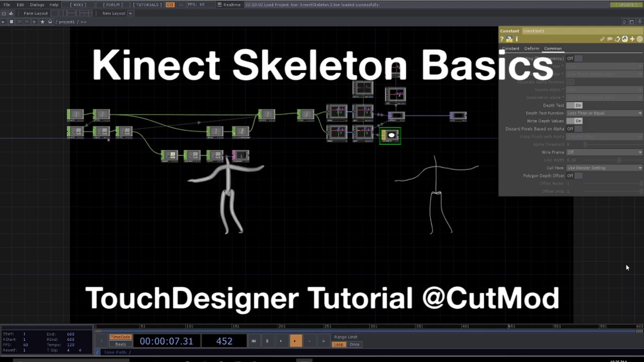Screen dimensions: 644x362
Task: Switch timeline display to Beats
Action: (120, 344)
